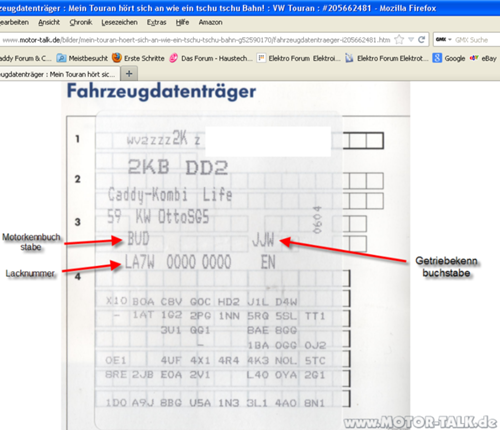Open the Caddy Forum bookmark
Image resolution: width=500 pixels, height=430 pixels.
[x=26, y=58]
